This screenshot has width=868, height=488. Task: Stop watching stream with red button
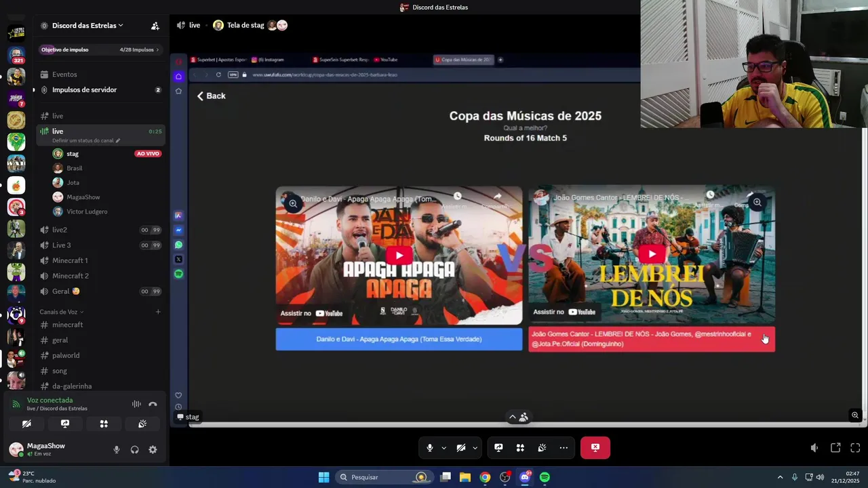pyautogui.click(x=595, y=447)
